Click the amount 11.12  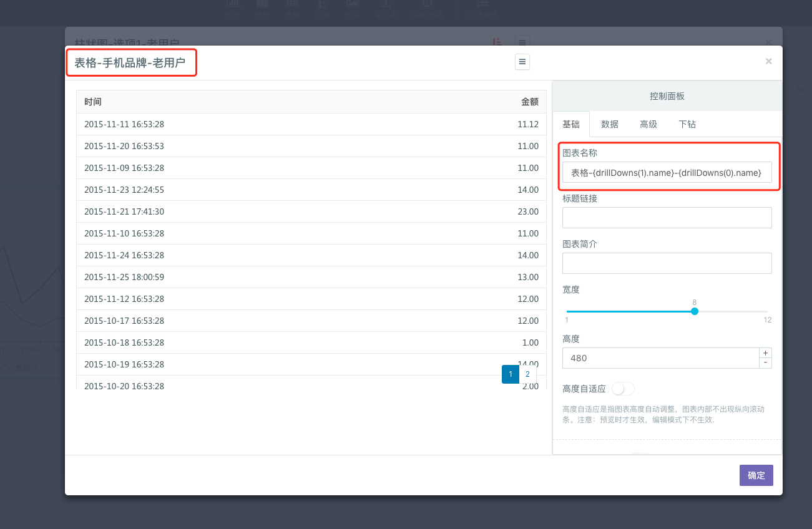point(528,124)
